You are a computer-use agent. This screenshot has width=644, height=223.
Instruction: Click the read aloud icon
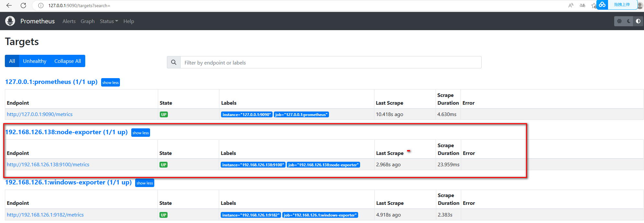[x=571, y=5]
